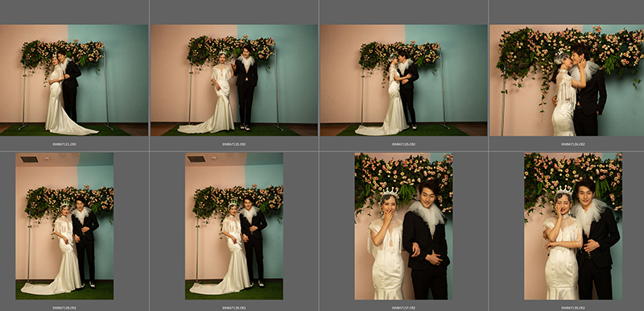Click the 0W8A7137.CR2 filename label

point(403,308)
